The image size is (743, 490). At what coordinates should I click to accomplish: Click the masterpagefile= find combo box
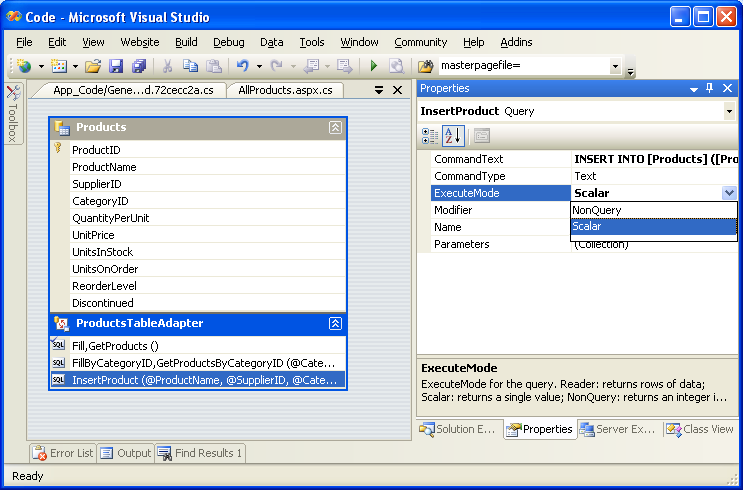[520, 66]
